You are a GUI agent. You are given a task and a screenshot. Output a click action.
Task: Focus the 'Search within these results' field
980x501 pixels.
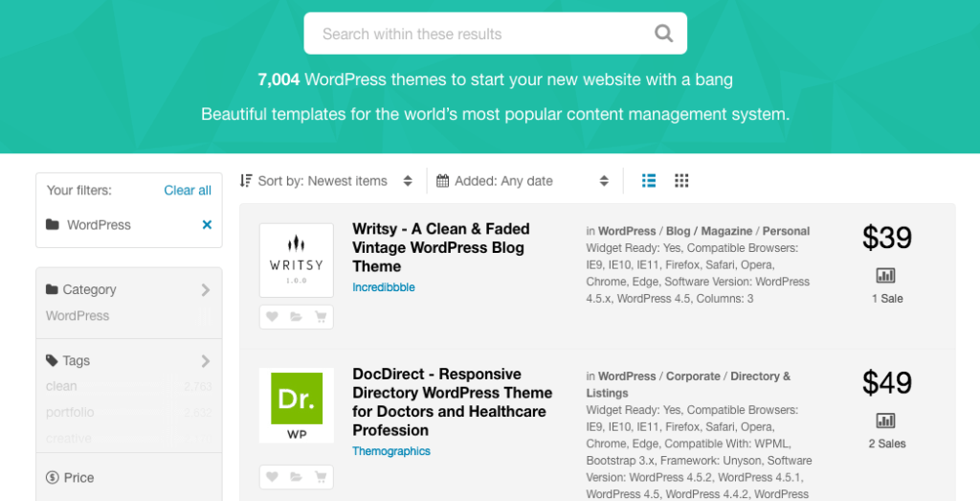(x=495, y=34)
